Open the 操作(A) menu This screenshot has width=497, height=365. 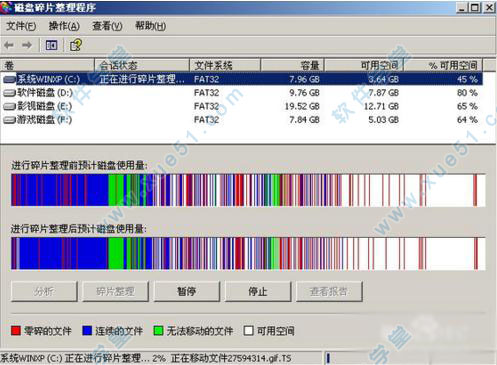[64, 26]
